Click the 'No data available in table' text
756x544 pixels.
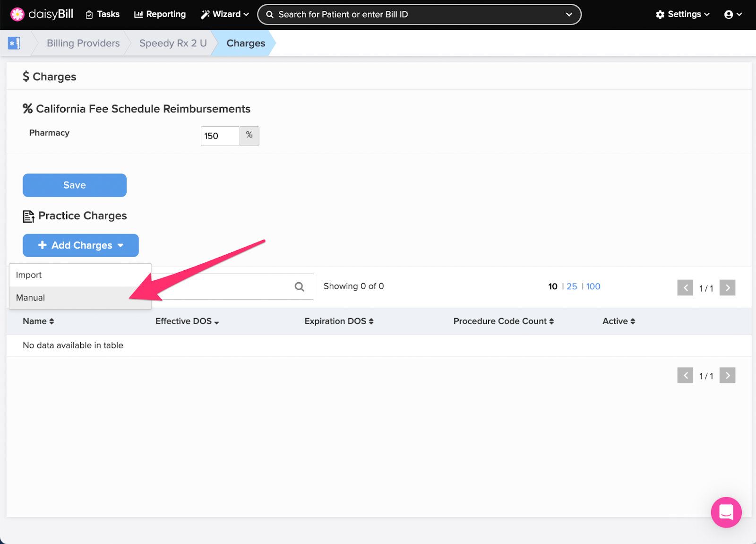[73, 345]
